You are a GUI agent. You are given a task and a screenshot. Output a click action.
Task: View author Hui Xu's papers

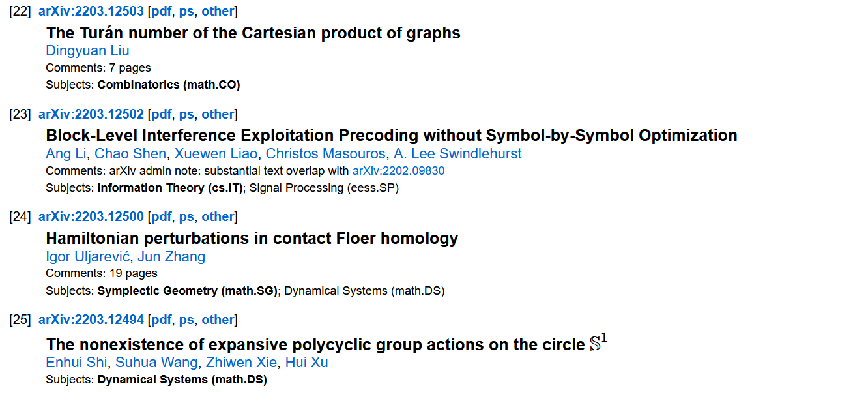point(306,363)
